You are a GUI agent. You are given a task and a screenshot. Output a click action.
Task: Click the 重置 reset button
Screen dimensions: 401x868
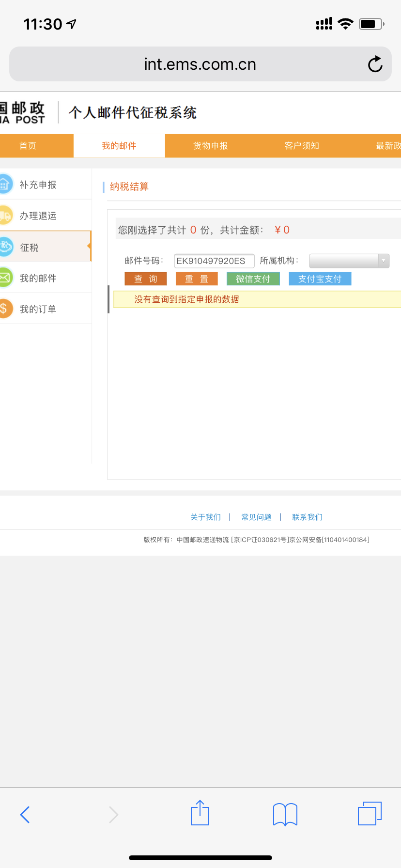[197, 279]
